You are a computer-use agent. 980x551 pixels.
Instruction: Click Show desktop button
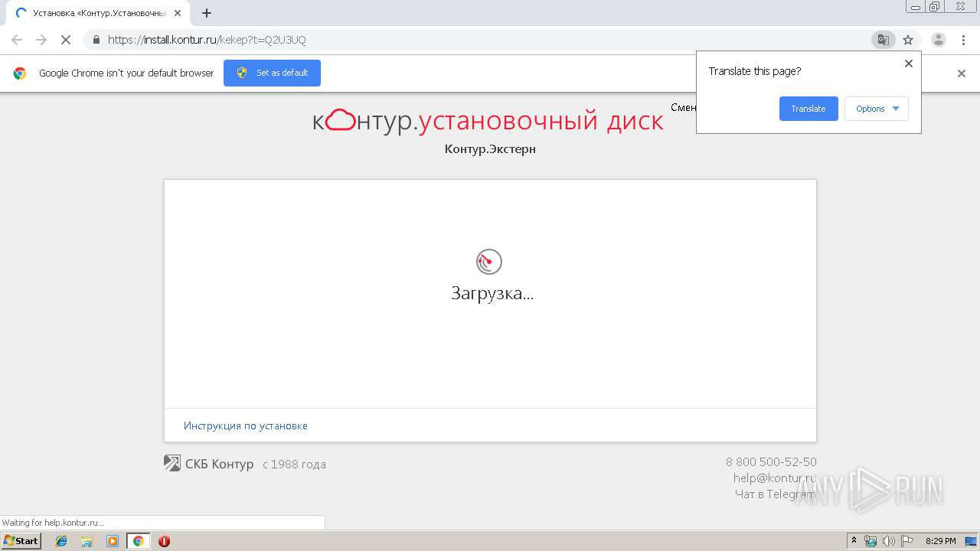tap(972, 541)
